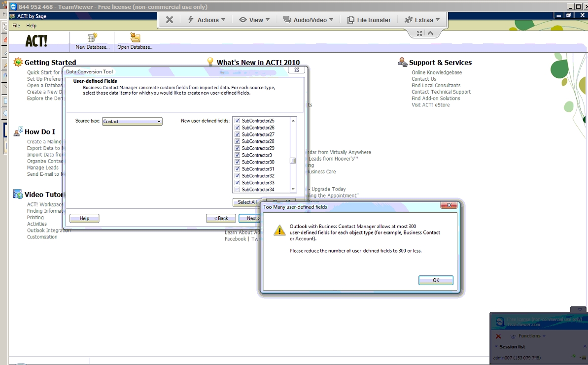This screenshot has width=588, height=365.
Task: Open the File menu
Action: [x=16, y=26]
